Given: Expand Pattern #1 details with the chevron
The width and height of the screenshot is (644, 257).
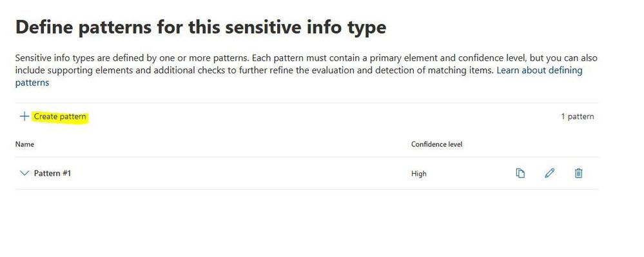Looking at the screenshot, I should (x=24, y=173).
